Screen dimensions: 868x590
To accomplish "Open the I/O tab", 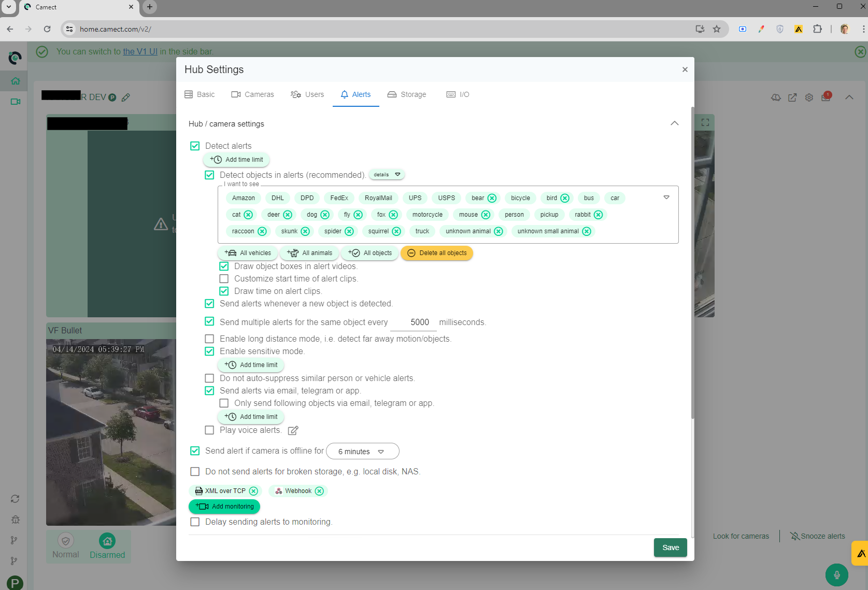I will pos(458,94).
